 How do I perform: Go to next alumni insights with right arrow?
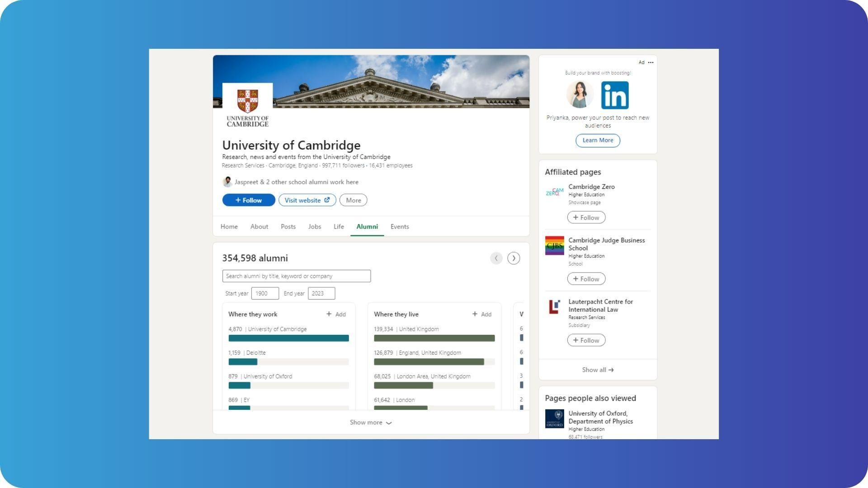(514, 258)
